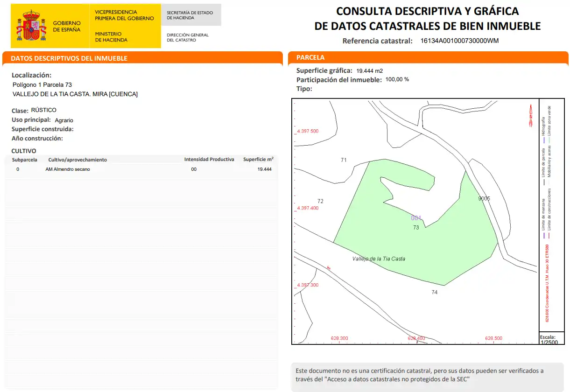
Task: Click the 'Superficie gráfica:' label
Action: tap(324, 70)
